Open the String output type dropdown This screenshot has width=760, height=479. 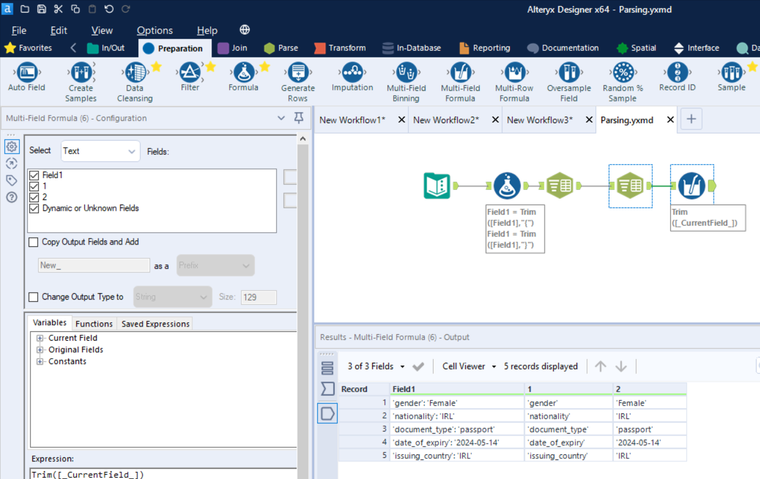pyautogui.click(x=173, y=297)
